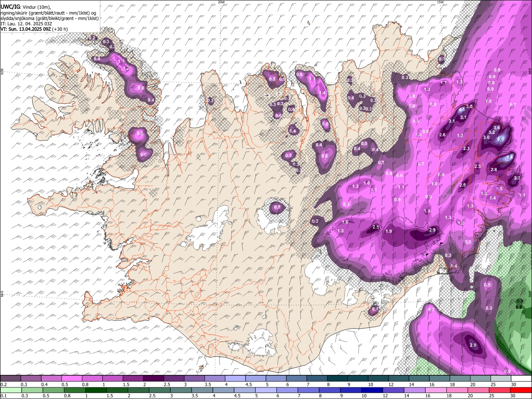Select the 1–1.5 darkest green rain legend swatch
The height and width of the screenshot is (399, 532).
[96, 390]
